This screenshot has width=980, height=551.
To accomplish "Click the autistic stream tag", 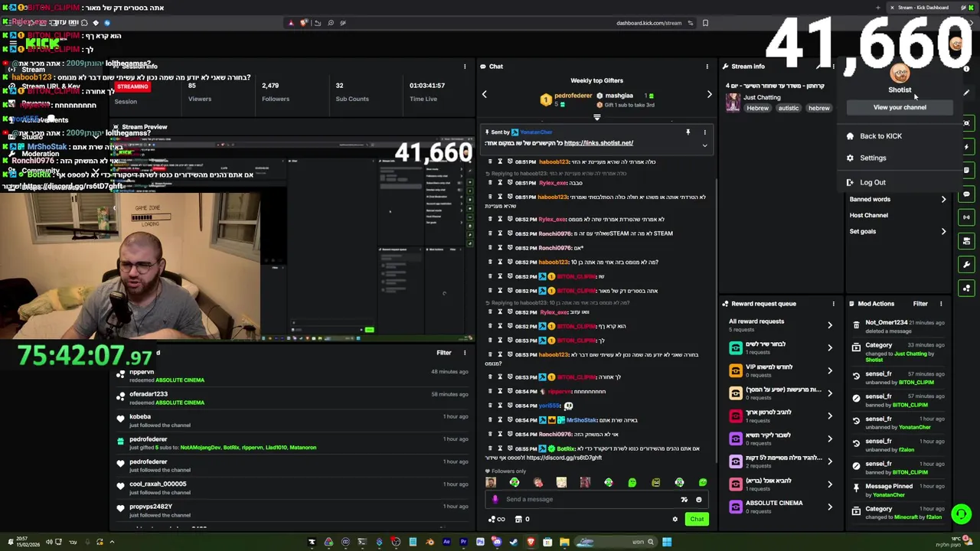I will point(788,109).
